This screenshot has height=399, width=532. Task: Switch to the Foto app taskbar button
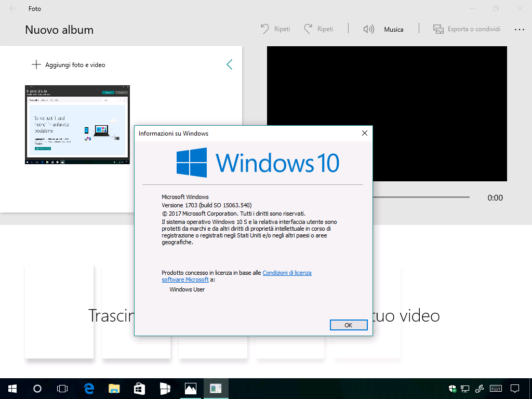click(190, 389)
